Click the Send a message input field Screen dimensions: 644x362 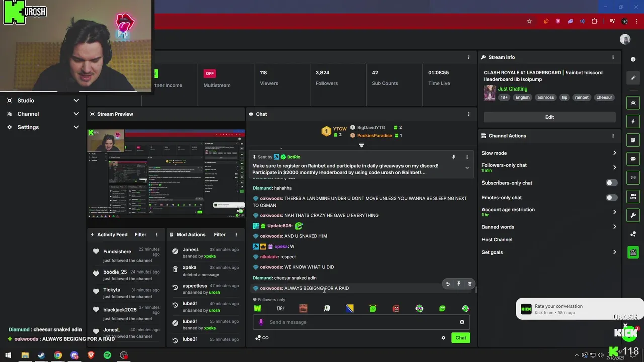361,322
